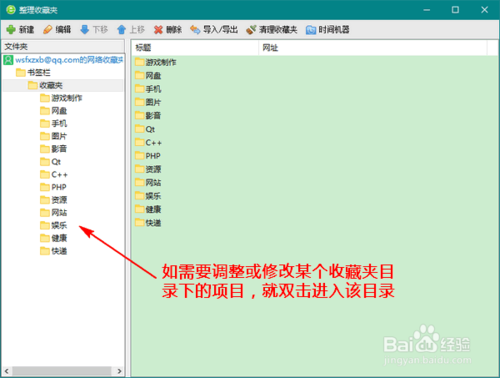Click Qt row in right list
Viewport: 500px width, 378px height.
[x=145, y=129]
